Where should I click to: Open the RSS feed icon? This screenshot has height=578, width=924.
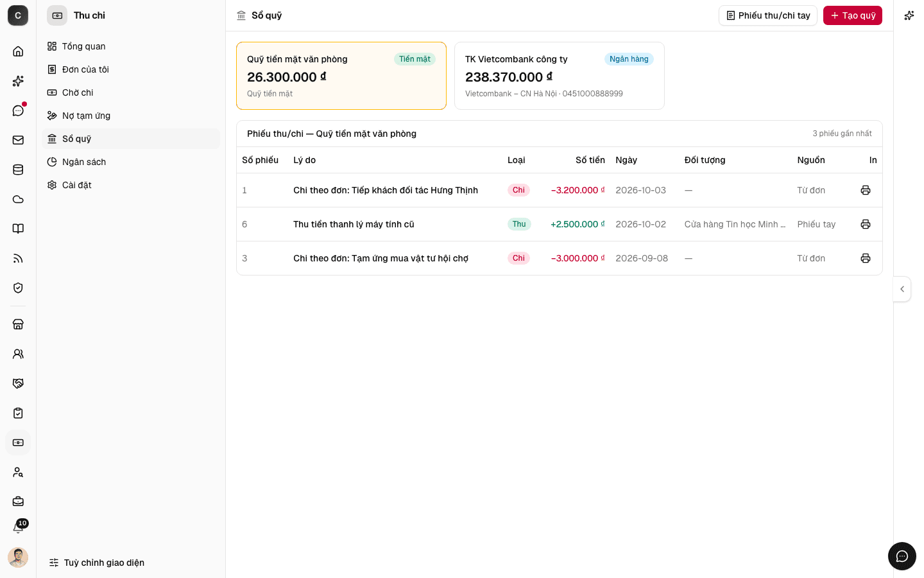[x=18, y=258]
